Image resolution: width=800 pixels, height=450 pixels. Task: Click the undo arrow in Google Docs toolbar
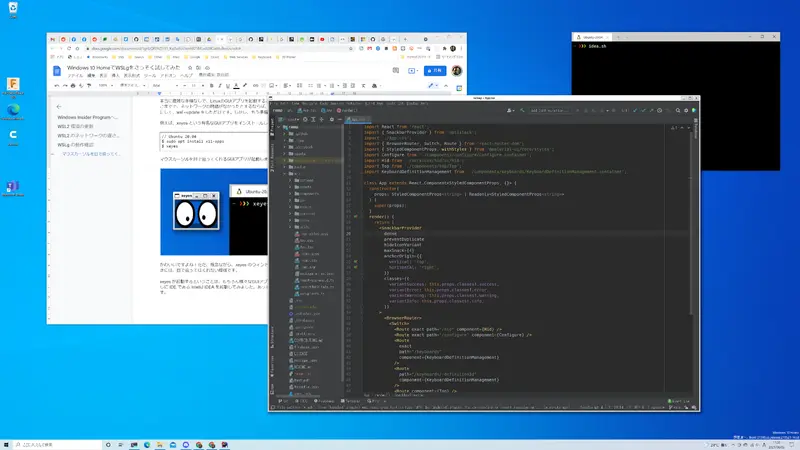click(57, 86)
